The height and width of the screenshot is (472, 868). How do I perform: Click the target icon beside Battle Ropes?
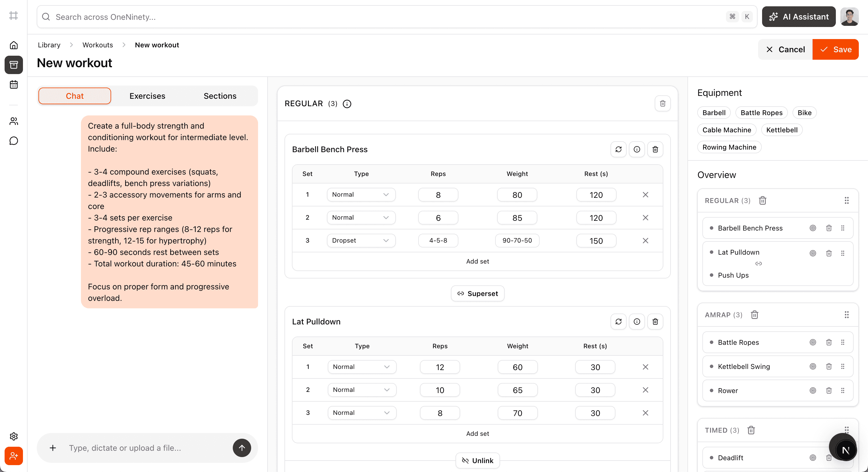point(813,343)
